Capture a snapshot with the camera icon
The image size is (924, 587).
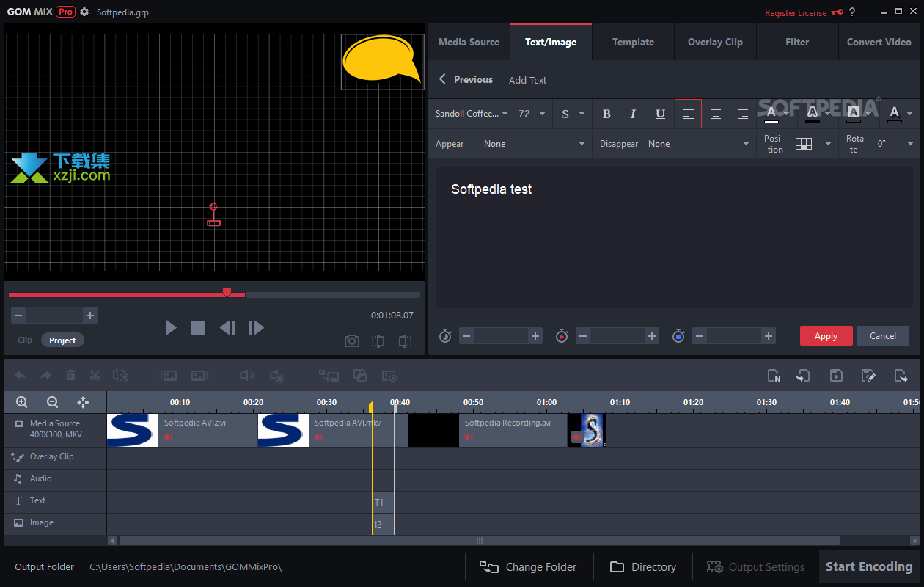pos(352,340)
